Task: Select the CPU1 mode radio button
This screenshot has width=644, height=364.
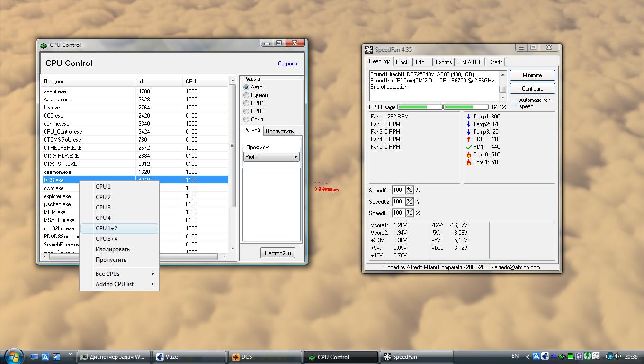Action: click(246, 103)
